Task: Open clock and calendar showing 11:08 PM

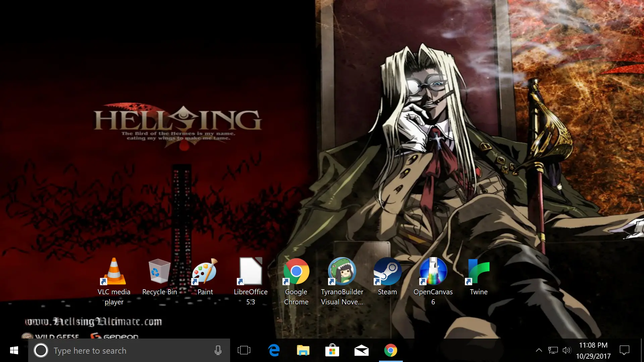Action: tap(593, 351)
